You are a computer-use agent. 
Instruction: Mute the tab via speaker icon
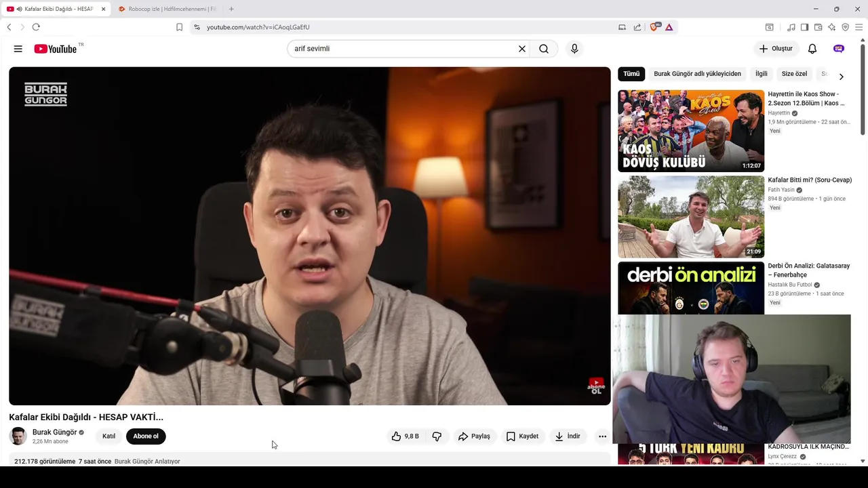(19, 9)
